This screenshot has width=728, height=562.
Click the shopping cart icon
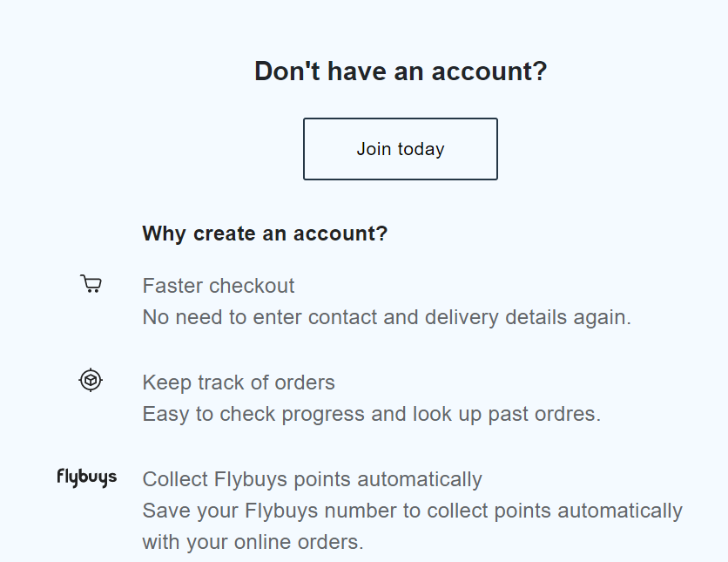click(91, 284)
